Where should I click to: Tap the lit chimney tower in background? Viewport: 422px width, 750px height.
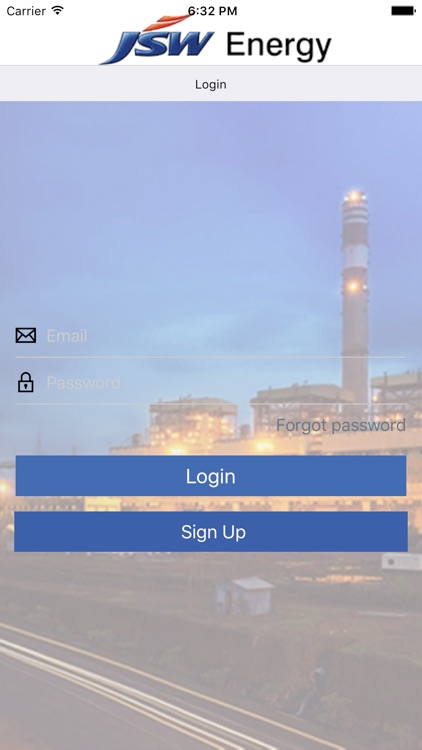tap(355, 301)
